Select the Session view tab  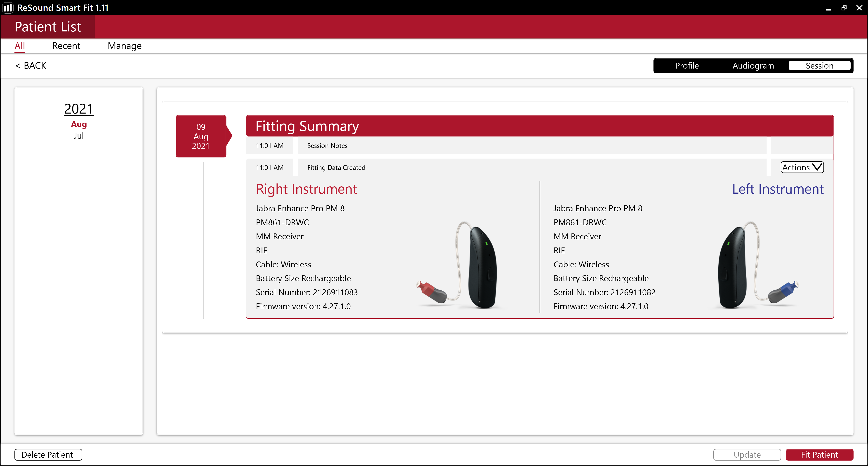click(819, 66)
